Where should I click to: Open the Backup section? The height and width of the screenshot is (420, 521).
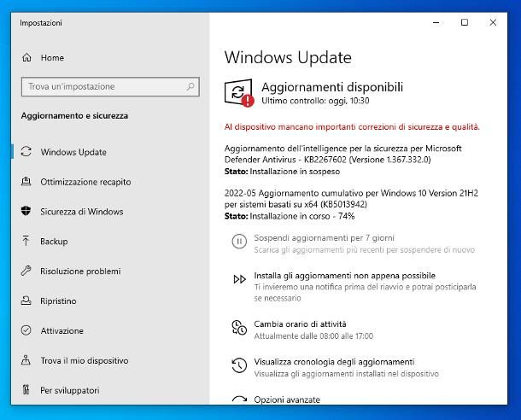coord(54,242)
